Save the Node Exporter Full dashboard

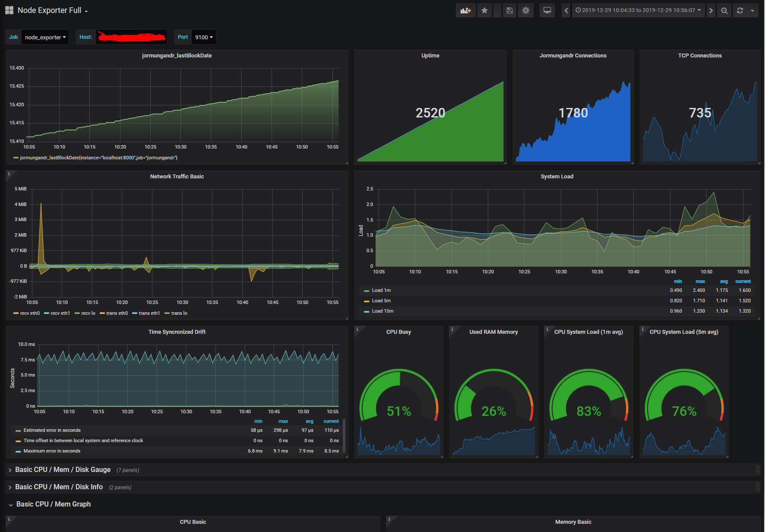click(x=509, y=10)
